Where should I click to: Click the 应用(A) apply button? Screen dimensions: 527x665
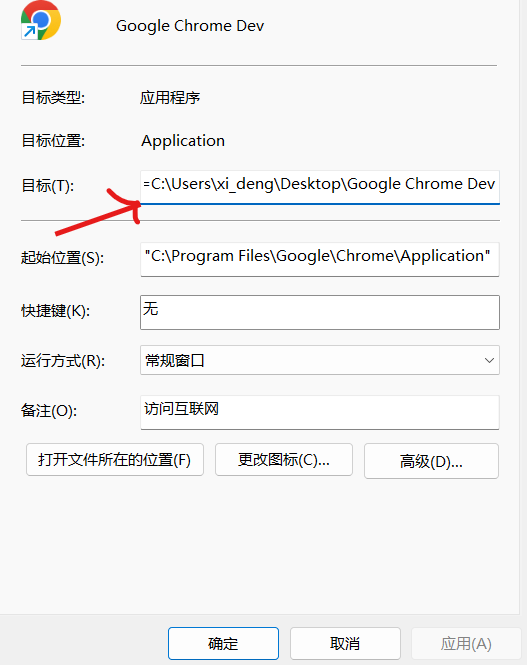(x=466, y=643)
